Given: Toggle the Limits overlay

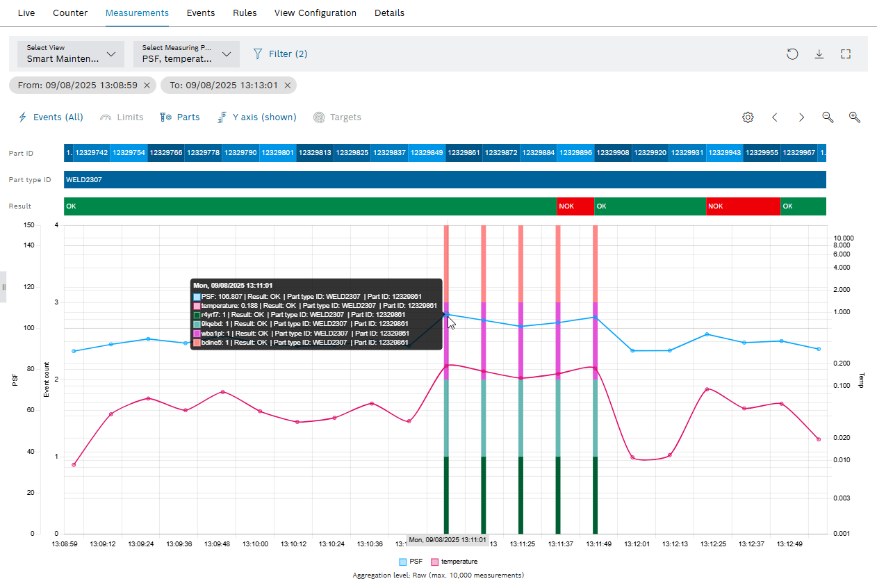Looking at the screenshot, I should coord(122,117).
